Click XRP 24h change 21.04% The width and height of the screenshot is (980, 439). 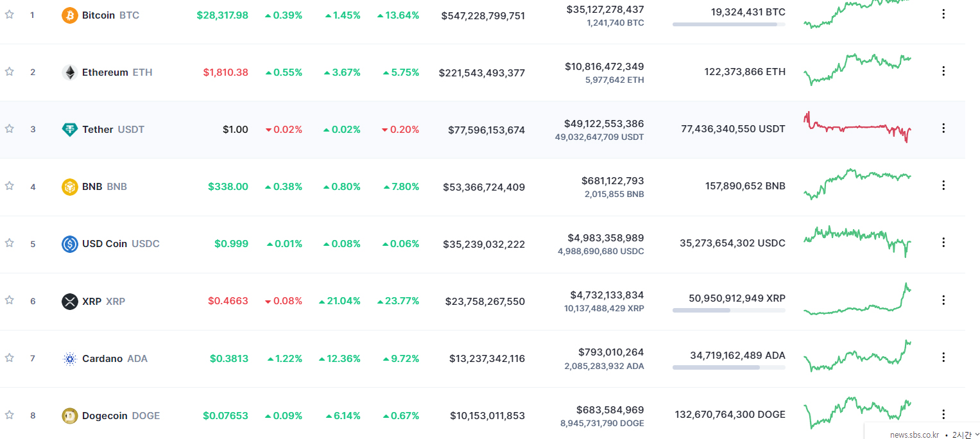[x=340, y=301]
